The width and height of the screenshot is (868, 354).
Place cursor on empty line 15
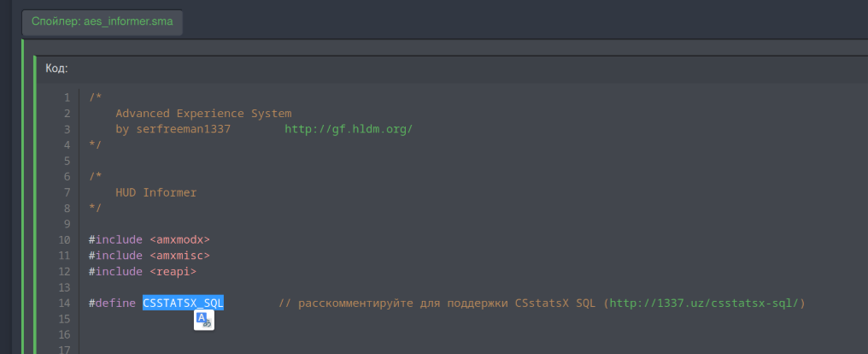(x=443, y=319)
